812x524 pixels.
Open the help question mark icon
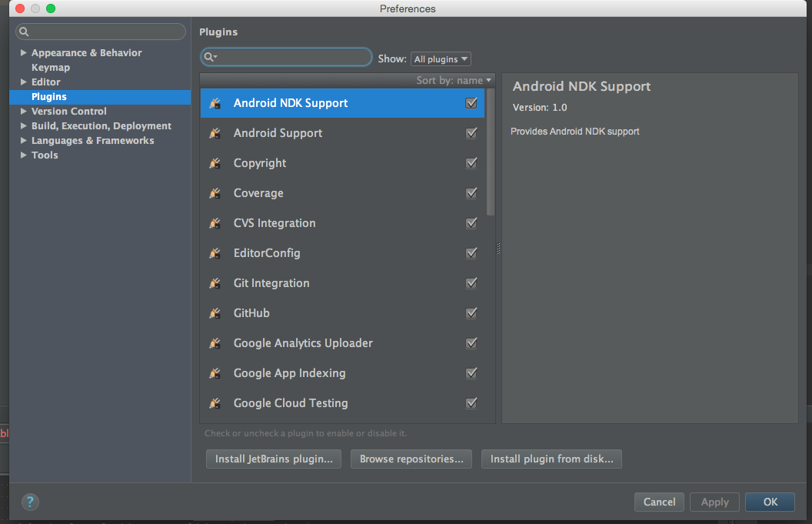point(30,502)
